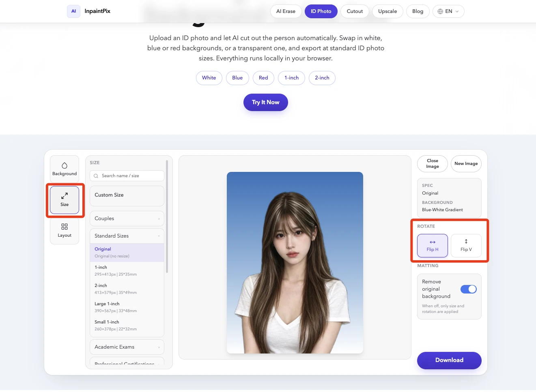Click the Blue-White Gradient background value
The width and height of the screenshot is (536, 392).
(x=442, y=210)
